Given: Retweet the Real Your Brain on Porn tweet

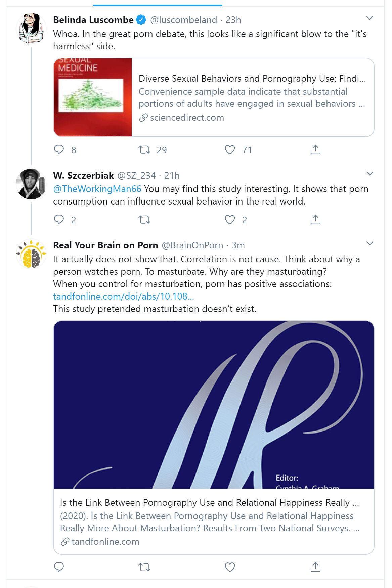Looking at the screenshot, I should click(145, 567).
